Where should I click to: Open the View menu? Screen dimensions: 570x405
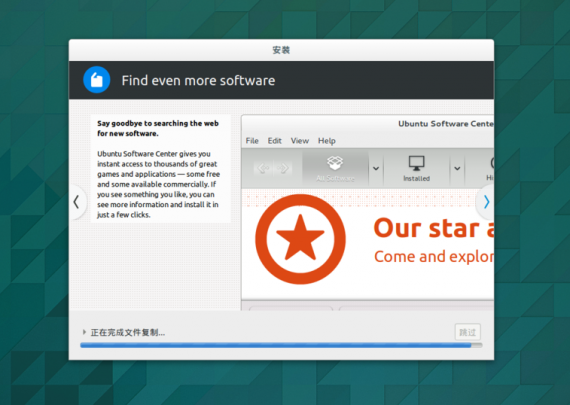tap(300, 141)
